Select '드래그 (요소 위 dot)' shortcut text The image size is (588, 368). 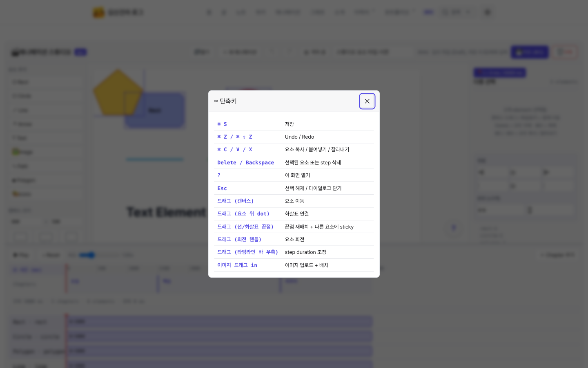tap(243, 214)
